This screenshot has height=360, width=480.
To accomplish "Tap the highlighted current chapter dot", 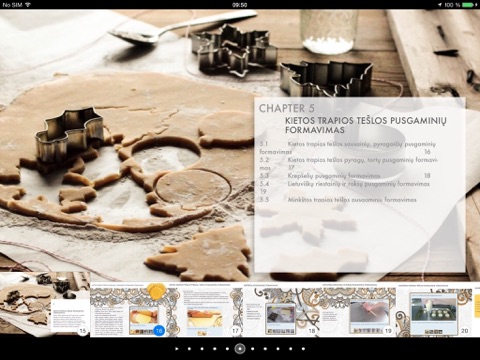I will (240, 349).
